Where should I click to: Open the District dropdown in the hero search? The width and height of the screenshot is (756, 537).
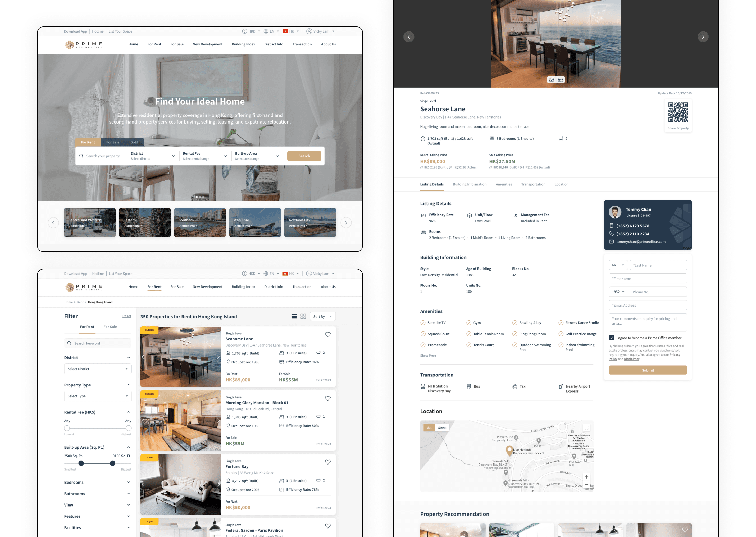[153, 156]
